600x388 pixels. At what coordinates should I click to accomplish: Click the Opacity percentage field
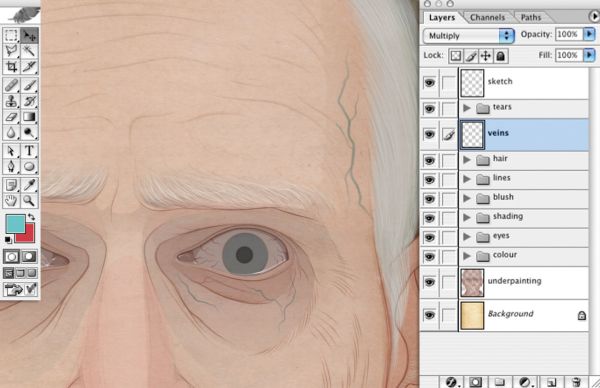(569, 34)
